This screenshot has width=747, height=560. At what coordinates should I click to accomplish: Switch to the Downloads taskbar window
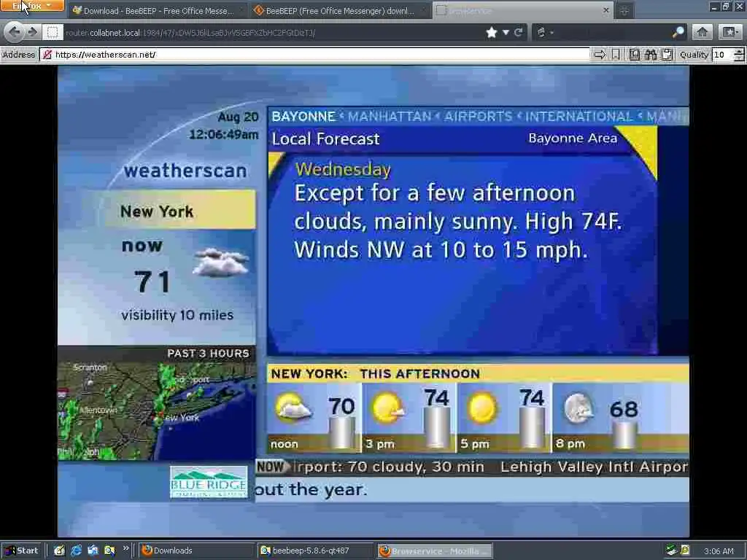[196, 551]
